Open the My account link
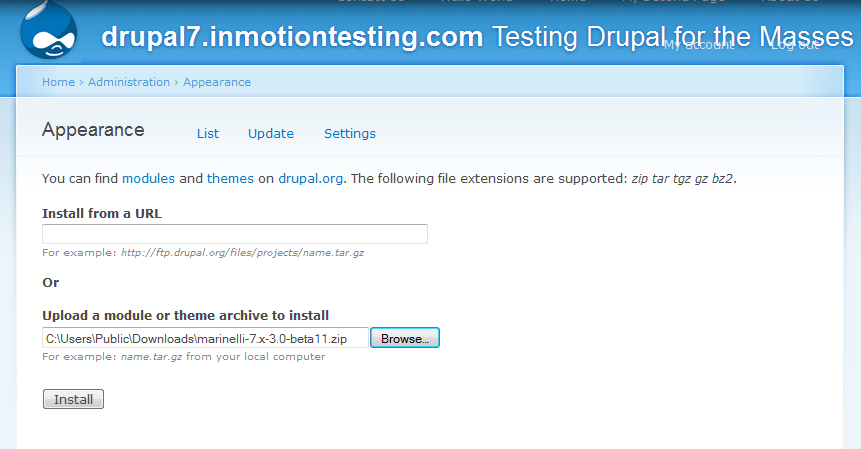Image resolution: width=861 pixels, height=449 pixels. (x=697, y=45)
